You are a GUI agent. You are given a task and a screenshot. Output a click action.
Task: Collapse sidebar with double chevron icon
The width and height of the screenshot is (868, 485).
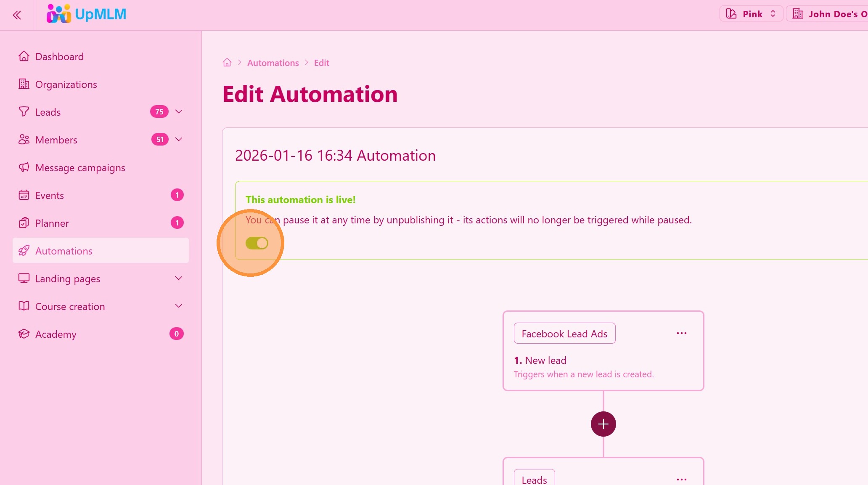point(17,15)
